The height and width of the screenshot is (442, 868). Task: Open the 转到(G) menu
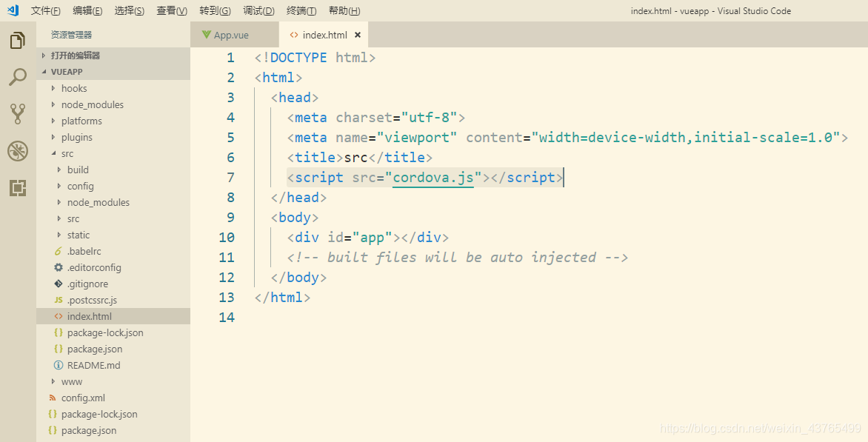tap(215, 10)
